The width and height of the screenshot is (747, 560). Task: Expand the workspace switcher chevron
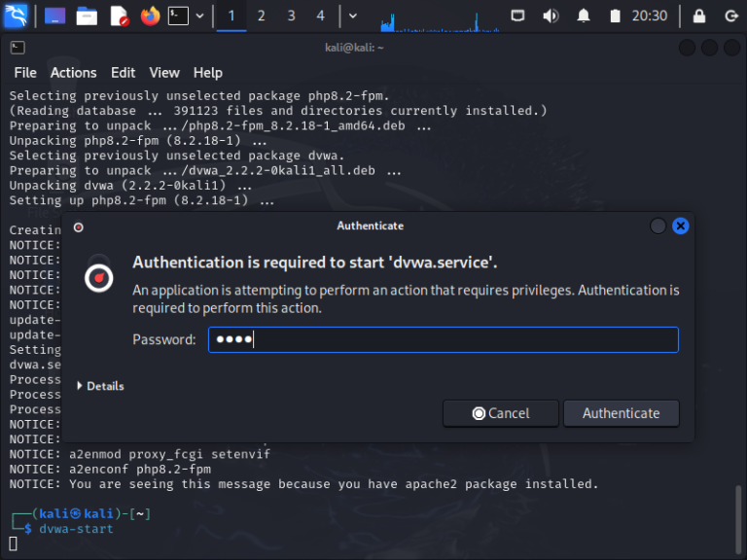tap(352, 16)
